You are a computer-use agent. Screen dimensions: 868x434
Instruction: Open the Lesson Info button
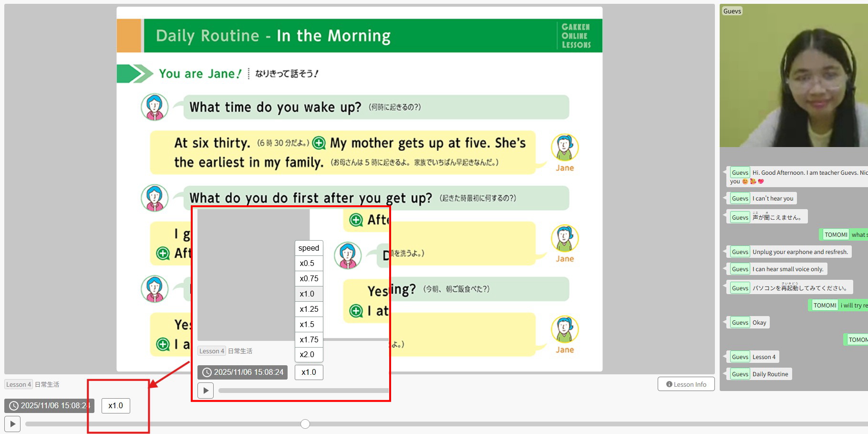coord(686,384)
